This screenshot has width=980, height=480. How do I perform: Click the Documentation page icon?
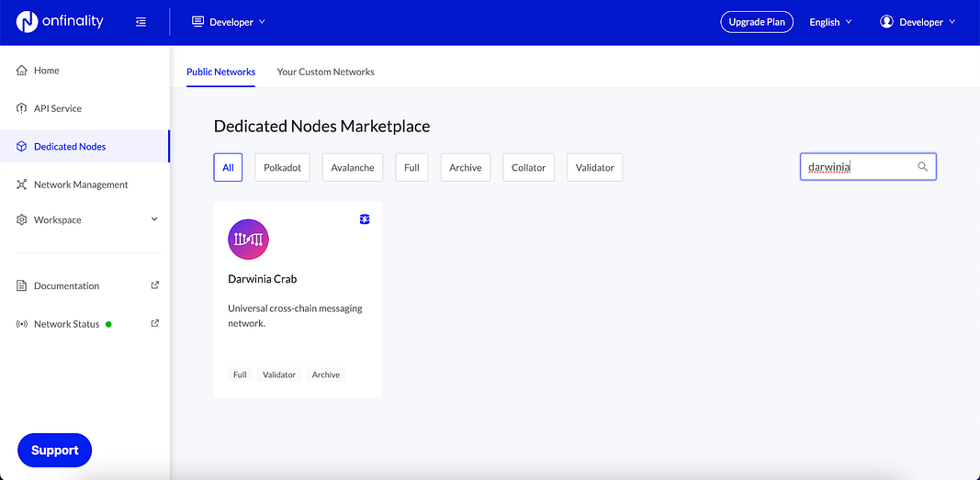(x=22, y=285)
